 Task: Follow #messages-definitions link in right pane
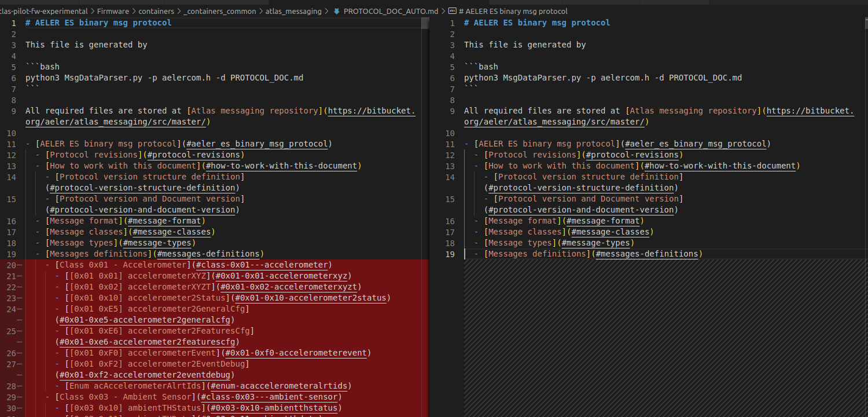click(647, 254)
